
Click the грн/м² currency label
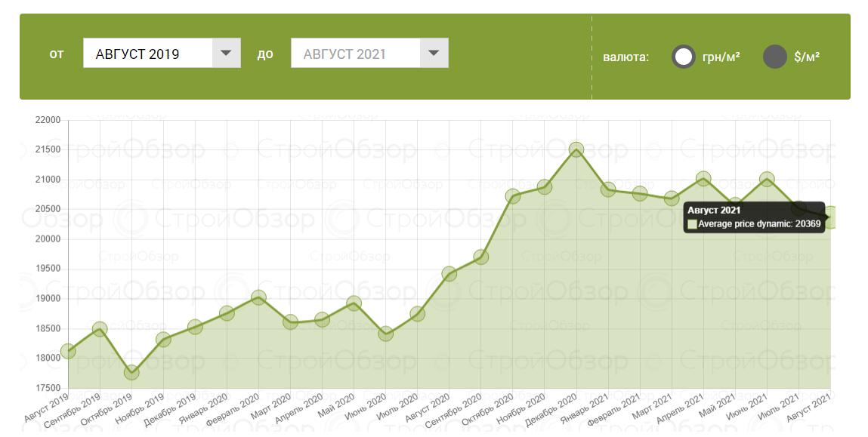click(721, 57)
